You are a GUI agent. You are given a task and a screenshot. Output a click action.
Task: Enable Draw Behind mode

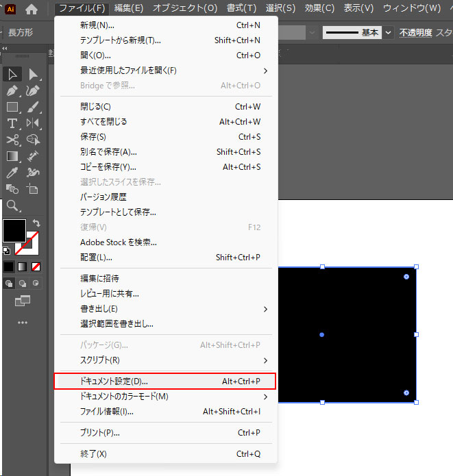click(x=22, y=284)
